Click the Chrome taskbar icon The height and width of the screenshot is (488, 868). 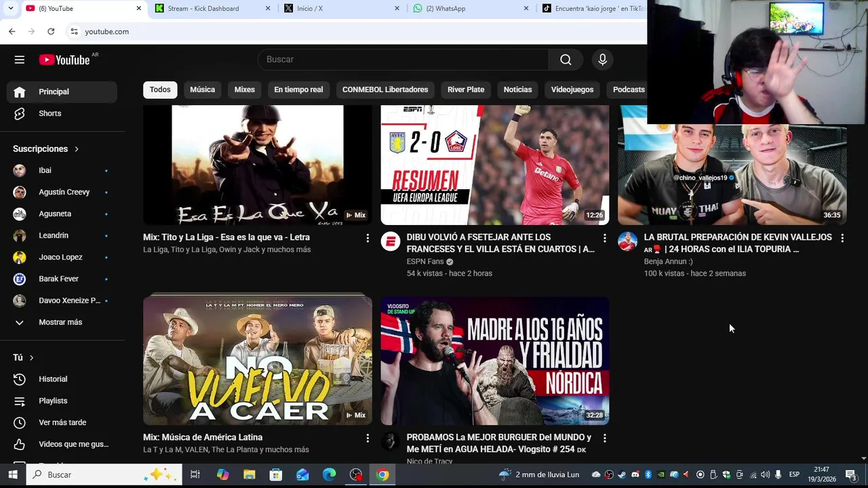(x=382, y=474)
